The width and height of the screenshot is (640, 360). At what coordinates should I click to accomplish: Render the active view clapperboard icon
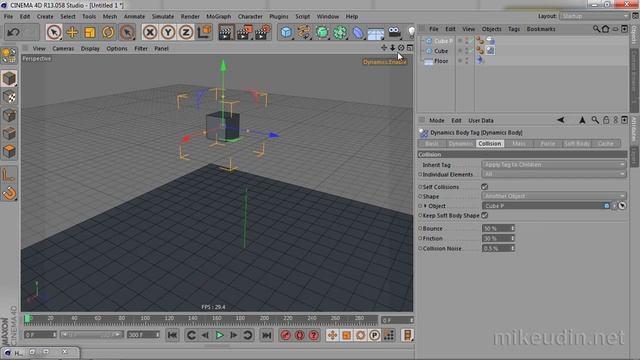pyautogui.click(x=226, y=32)
